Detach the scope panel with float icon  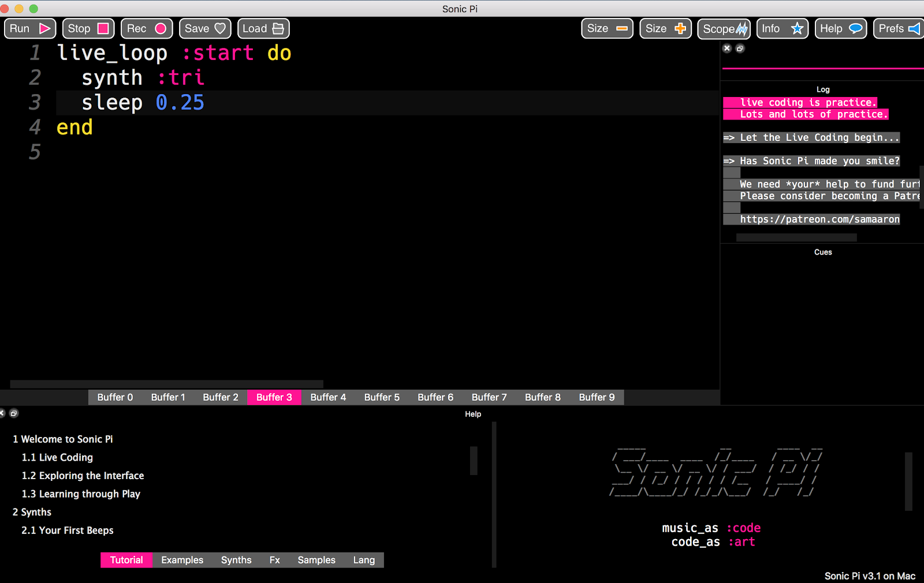click(740, 48)
